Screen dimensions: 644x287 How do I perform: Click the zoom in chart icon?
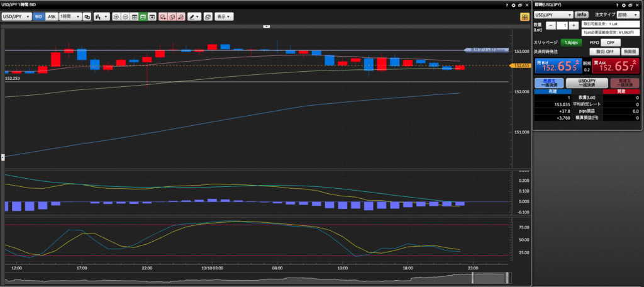pyautogui.click(x=116, y=16)
